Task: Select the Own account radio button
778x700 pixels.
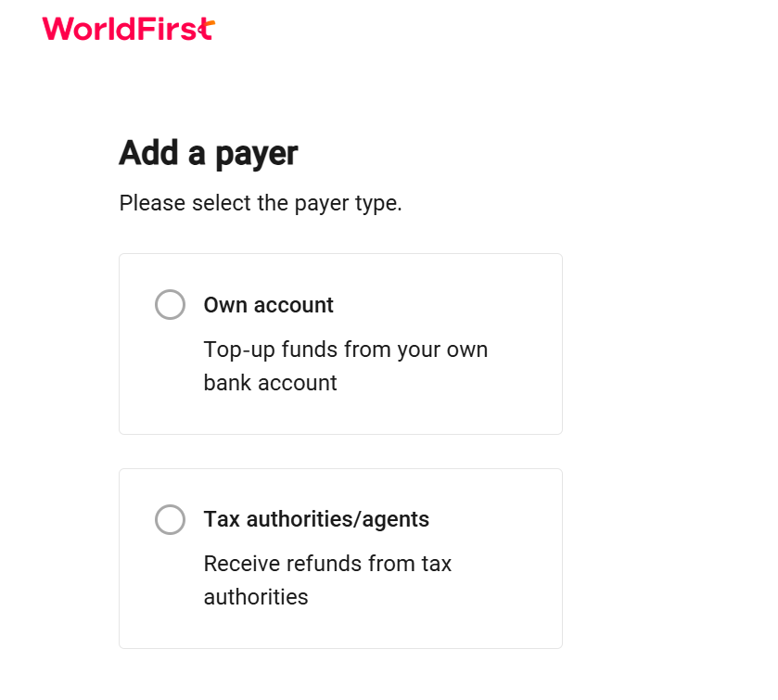Action: 171,305
